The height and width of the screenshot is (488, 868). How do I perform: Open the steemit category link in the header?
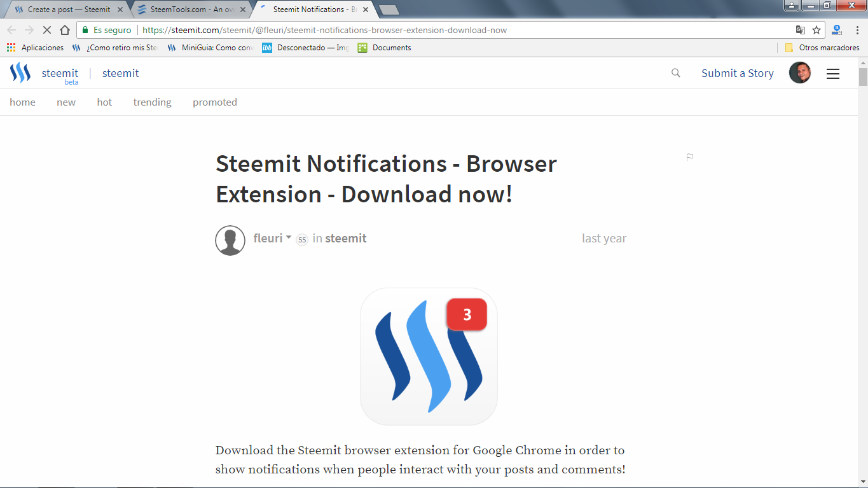[x=121, y=73]
